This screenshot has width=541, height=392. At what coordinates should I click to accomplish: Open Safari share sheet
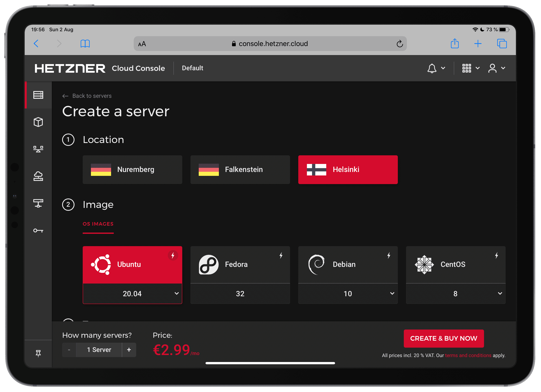pos(455,43)
